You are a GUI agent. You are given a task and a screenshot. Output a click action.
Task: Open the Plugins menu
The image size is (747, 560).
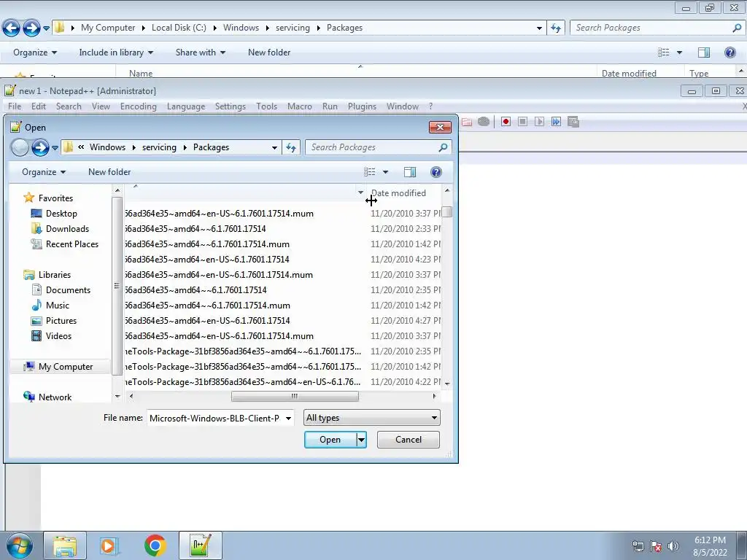point(362,106)
